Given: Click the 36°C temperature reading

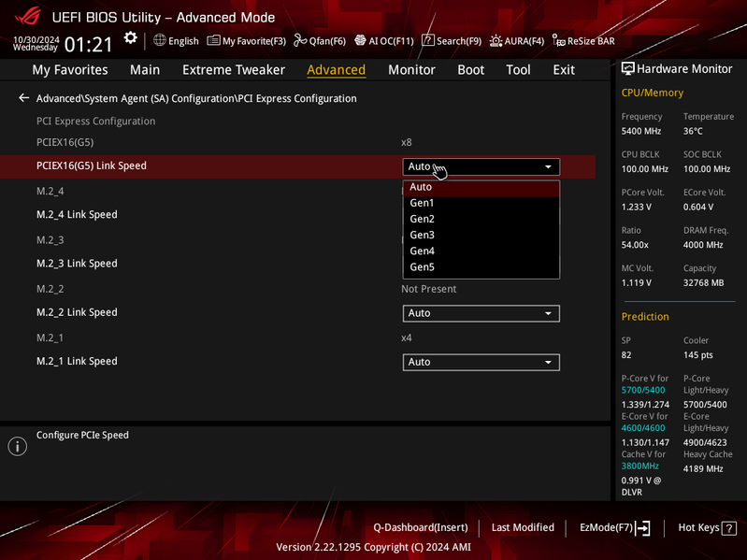Looking at the screenshot, I should pos(693,131).
